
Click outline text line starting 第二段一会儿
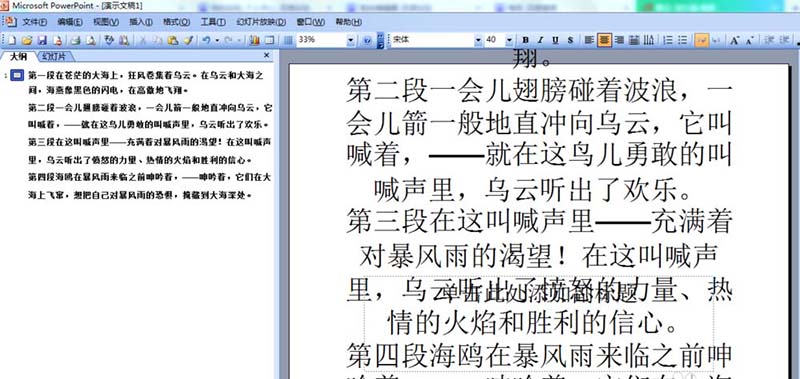point(151,108)
